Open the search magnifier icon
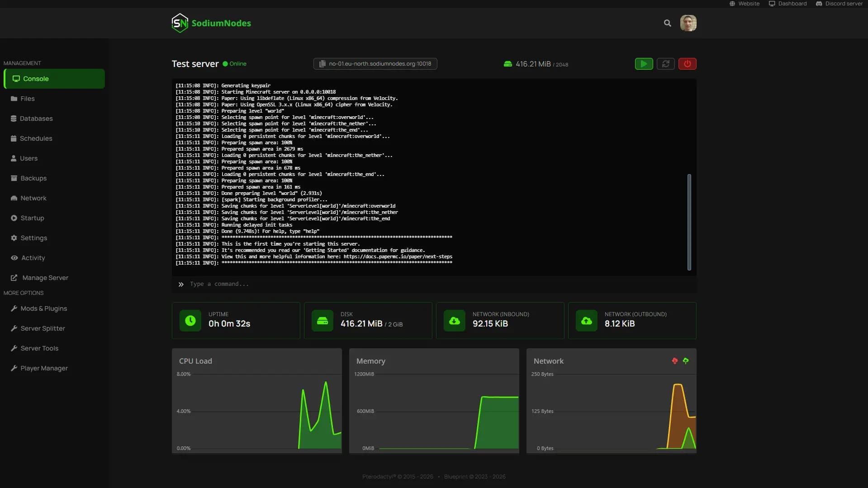Image resolution: width=868 pixels, height=488 pixels. [667, 23]
